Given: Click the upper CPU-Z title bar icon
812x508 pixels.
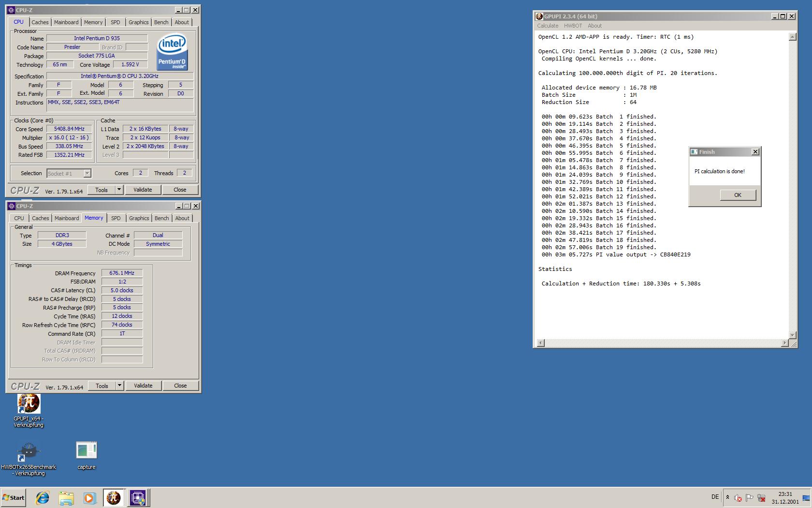Looking at the screenshot, I should tap(11, 10).
